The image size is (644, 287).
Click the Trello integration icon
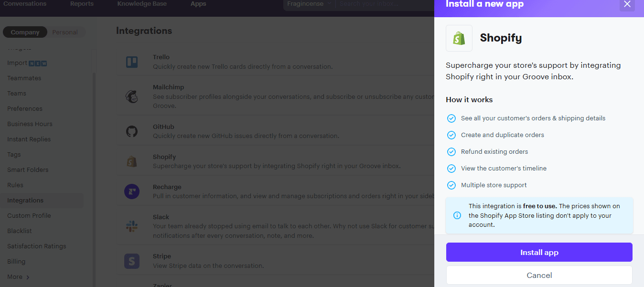(132, 61)
